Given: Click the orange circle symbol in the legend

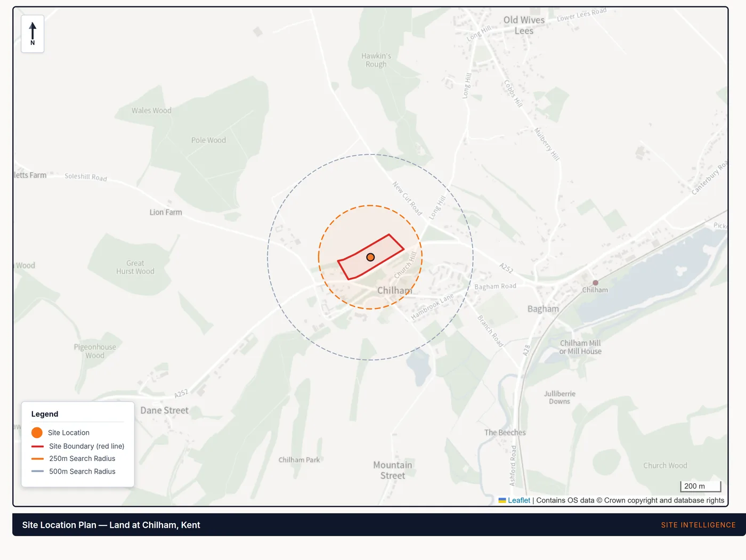Looking at the screenshot, I should pos(37,433).
